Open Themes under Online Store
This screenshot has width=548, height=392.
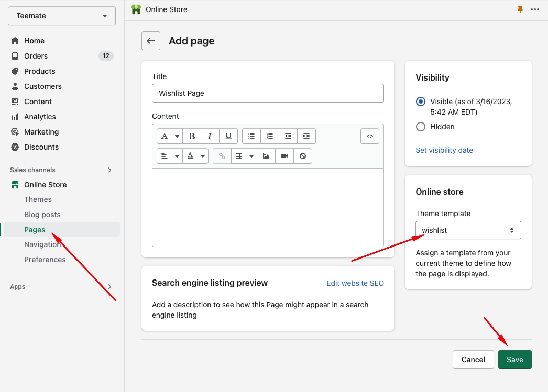click(38, 199)
